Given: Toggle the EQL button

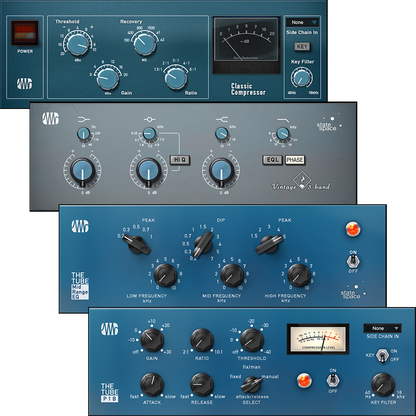Looking at the screenshot, I should pyautogui.click(x=272, y=160).
